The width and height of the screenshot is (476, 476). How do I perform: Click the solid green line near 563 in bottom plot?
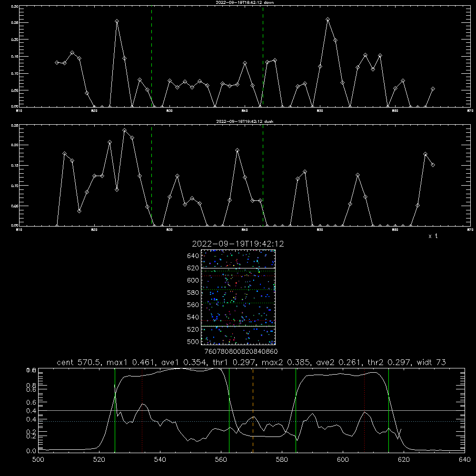229,410
